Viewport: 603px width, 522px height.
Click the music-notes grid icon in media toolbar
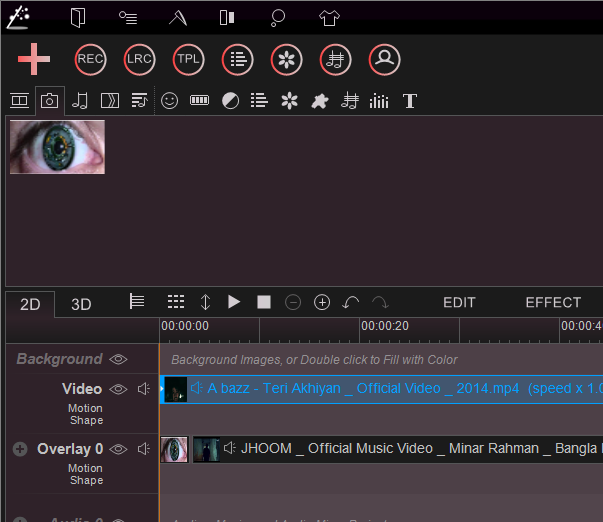tap(350, 101)
